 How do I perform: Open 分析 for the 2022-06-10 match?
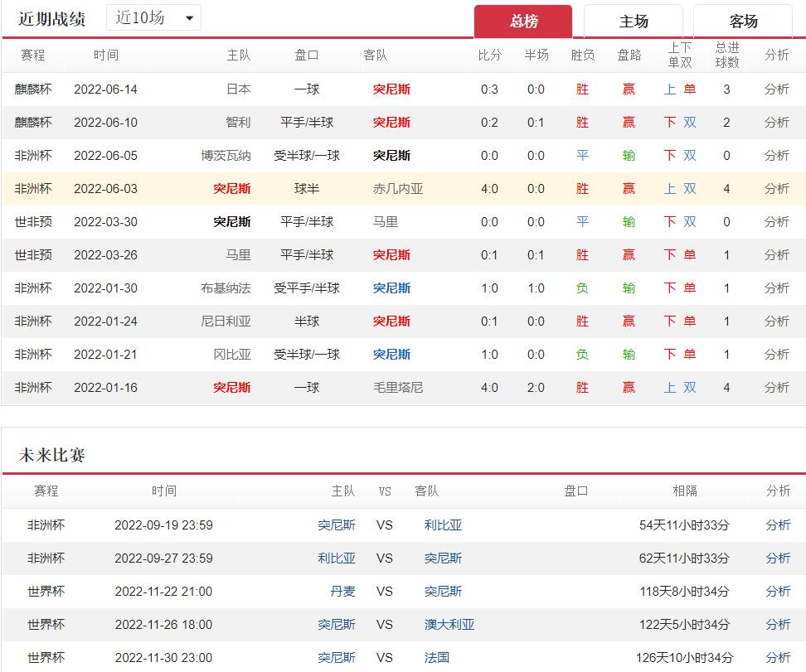pyautogui.click(x=776, y=123)
